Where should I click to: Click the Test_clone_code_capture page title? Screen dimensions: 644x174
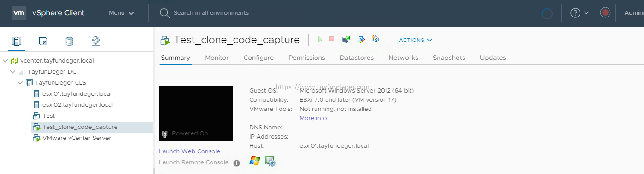(x=237, y=40)
